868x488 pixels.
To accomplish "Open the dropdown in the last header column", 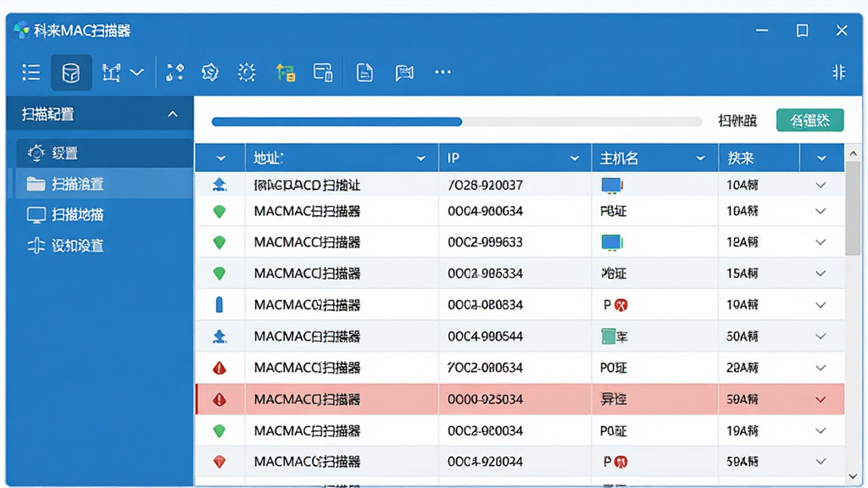I will click(821, 158).
